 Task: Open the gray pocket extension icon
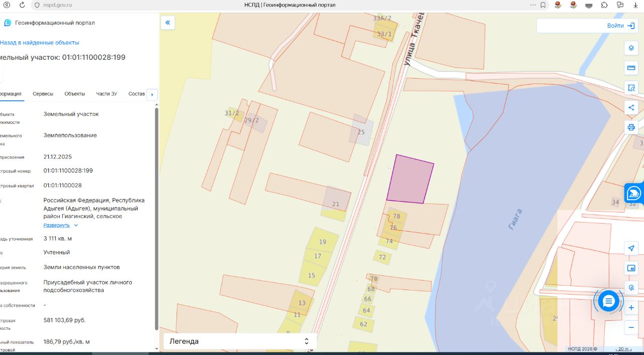589,5
